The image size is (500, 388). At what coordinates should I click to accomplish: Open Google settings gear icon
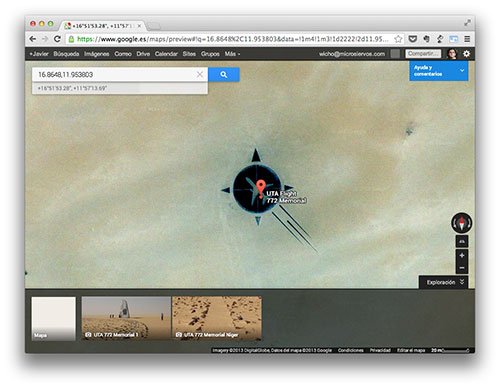coord(466,54)
